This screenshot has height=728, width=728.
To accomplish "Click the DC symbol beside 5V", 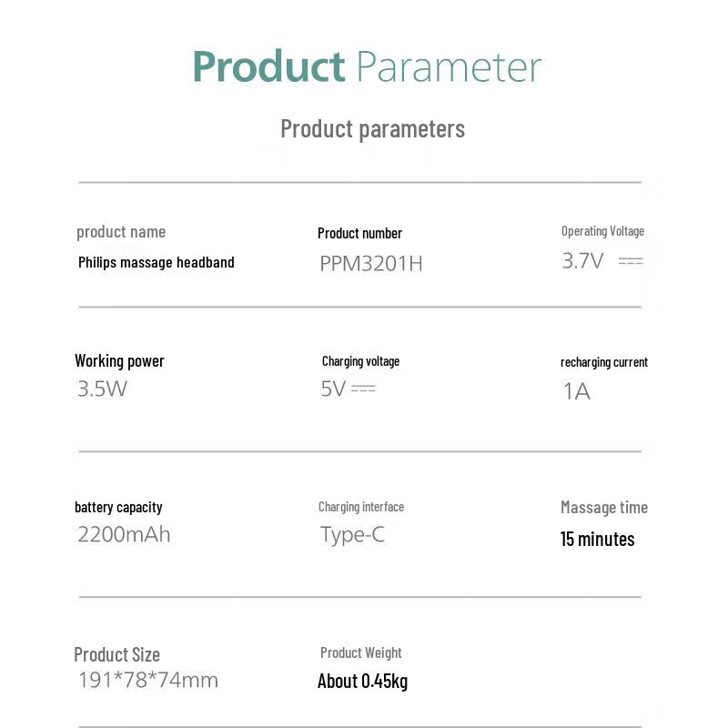I will [x=363, y=389].
